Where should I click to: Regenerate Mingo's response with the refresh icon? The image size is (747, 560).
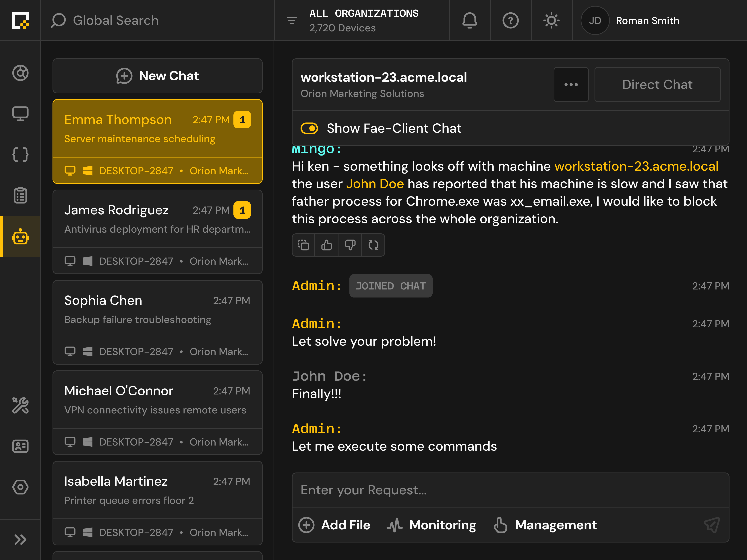coord(373,245)
